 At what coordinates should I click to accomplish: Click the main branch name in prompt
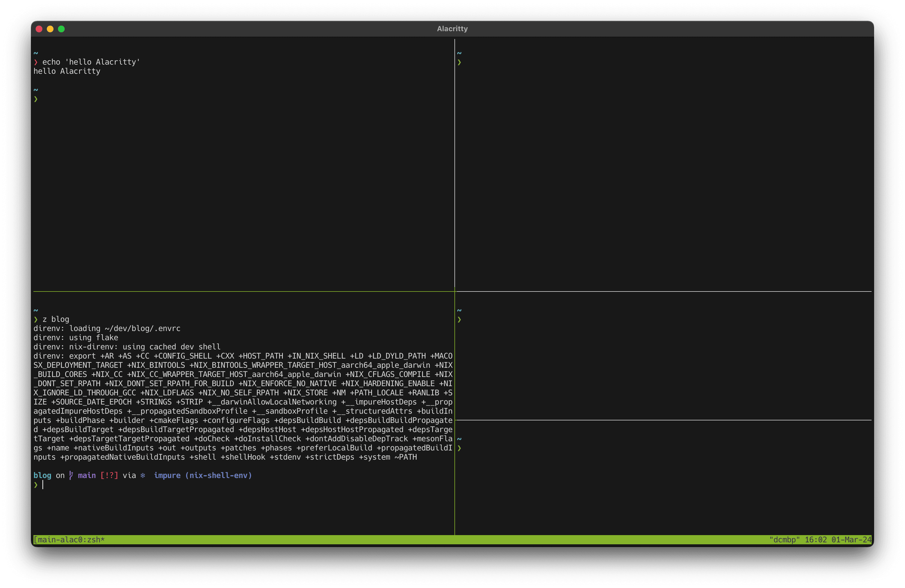(x=87, y=475)
